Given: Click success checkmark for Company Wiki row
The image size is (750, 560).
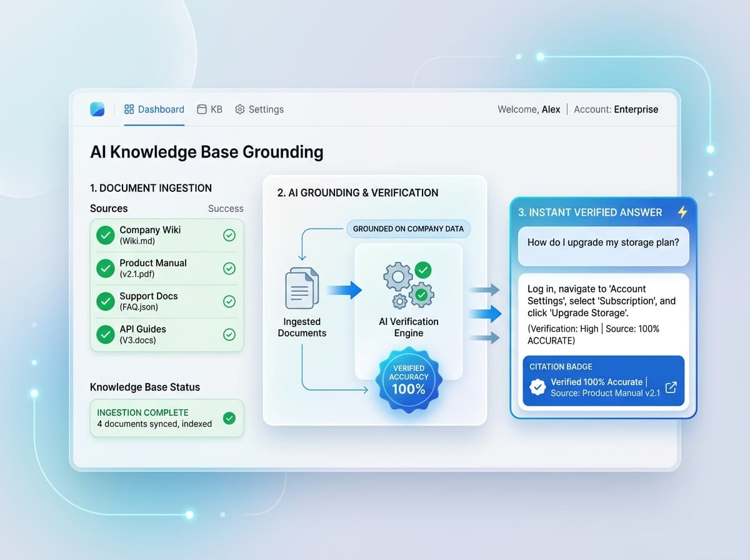Looking at the screenshot, I should click(229, 235).
